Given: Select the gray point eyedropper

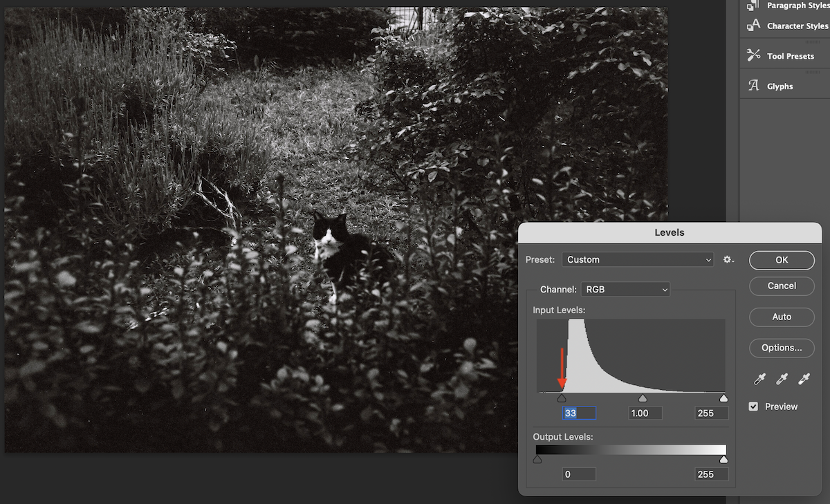Looking at the screenshot, I should point(782,379).
